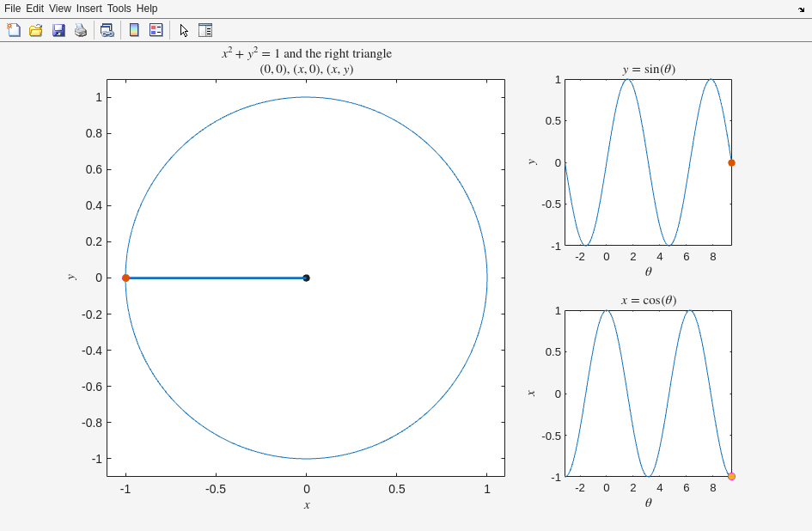Click the orange point on the unit circle
The image size is (812, 531).
125,278
